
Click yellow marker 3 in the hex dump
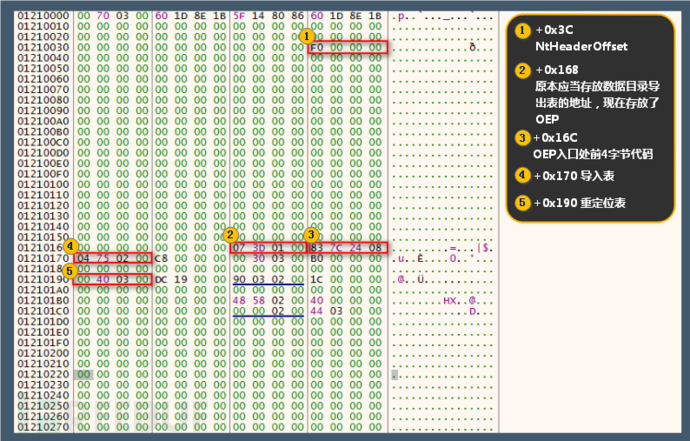310,235
